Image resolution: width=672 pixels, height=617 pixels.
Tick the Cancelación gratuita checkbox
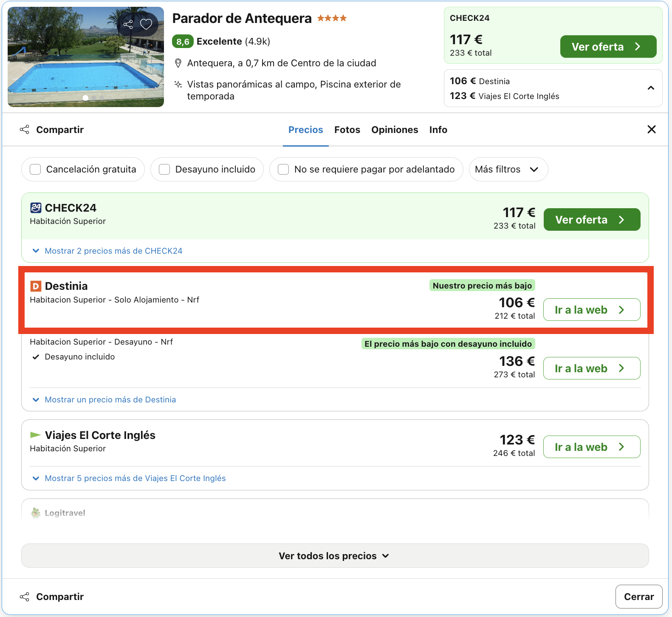35,169
